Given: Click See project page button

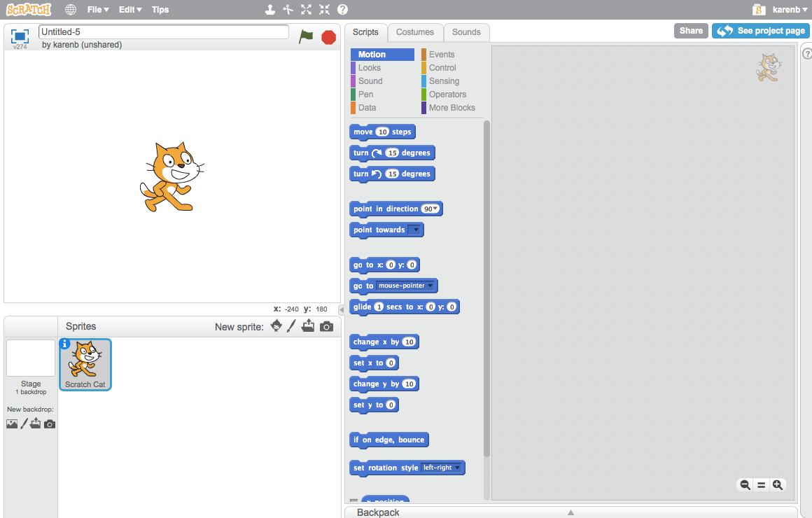Looking at the screenshot, I should tap(760, 31).
